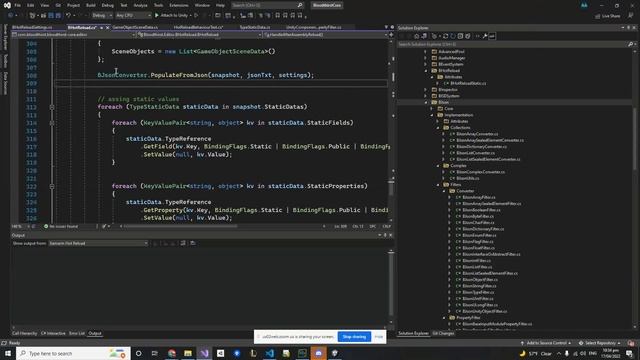Select the BJsonArrayConverter.cs file
The image size is (640, 360).
(477, 134)
